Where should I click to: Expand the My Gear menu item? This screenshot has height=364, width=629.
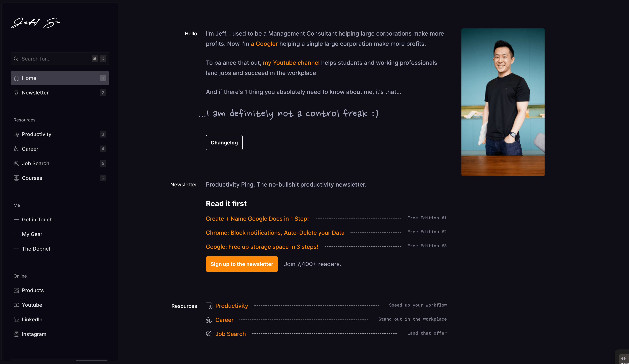tap(32, 234)
